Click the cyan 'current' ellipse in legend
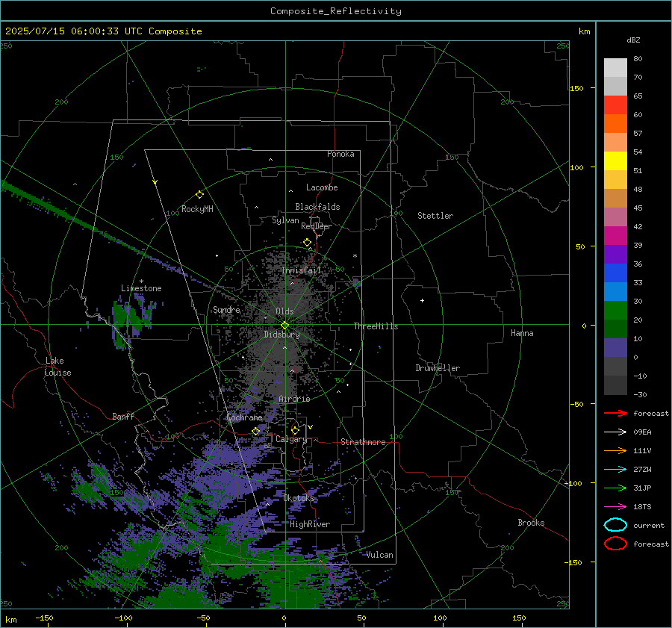The height and width of the screenshot is (628, 672). pyautogui.click(x=615, y=525)
